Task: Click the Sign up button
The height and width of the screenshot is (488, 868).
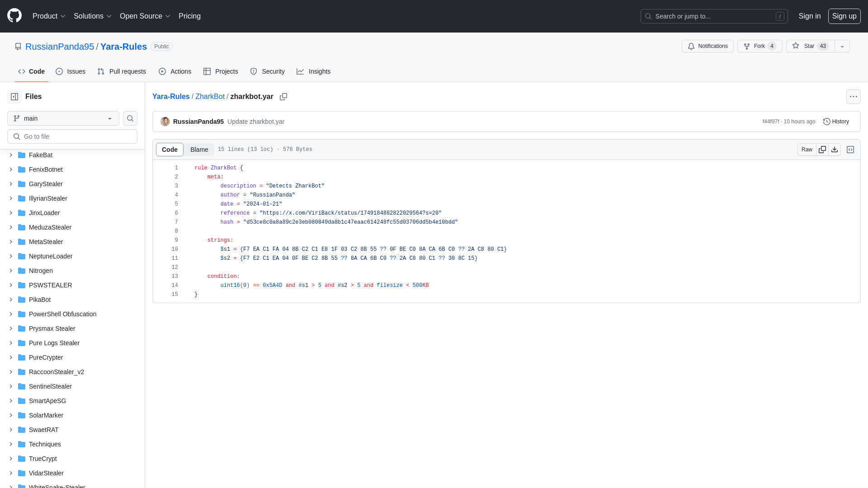Action: tap(844, 16)
